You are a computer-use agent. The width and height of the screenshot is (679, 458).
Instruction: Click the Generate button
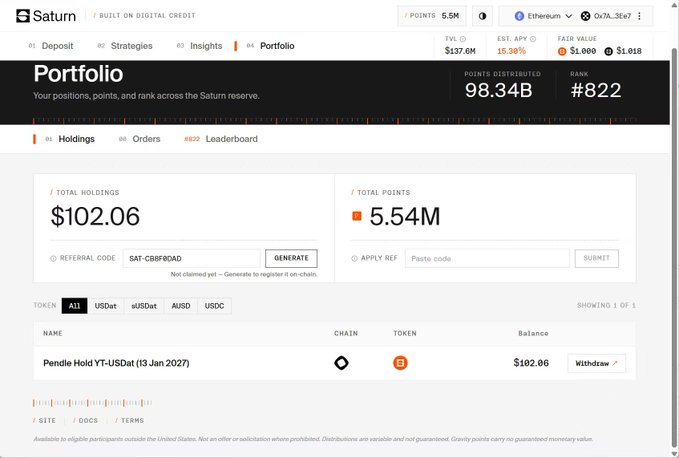pyautogui.click(x=291, y=258)
